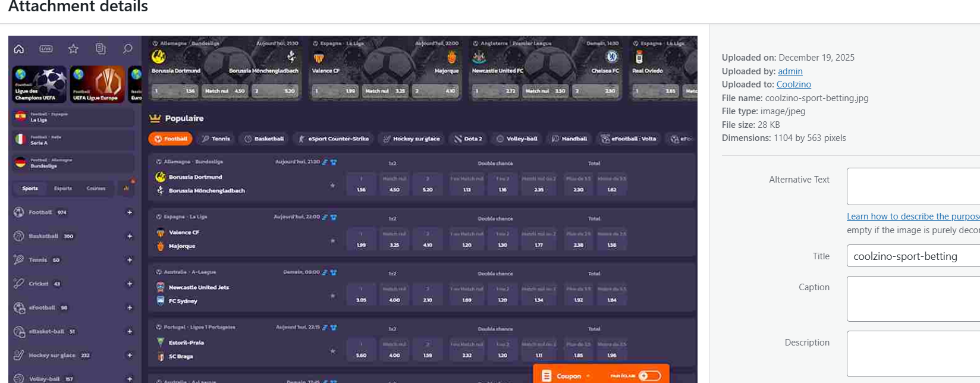Select the LIVE icon in preview image
Image resolution: width=980 pixels, height=383 pixels.
[46, 49]
